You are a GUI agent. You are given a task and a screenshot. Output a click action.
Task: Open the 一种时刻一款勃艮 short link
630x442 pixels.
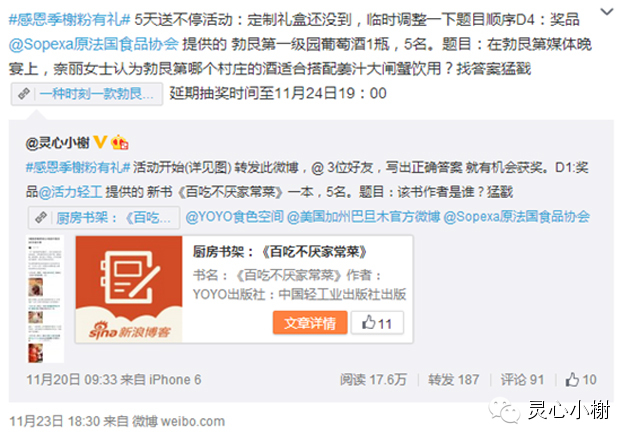point(96,94)
